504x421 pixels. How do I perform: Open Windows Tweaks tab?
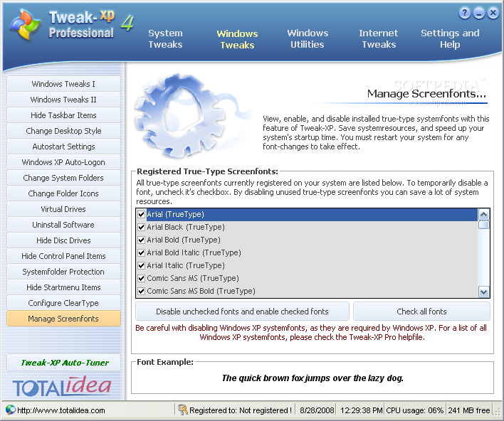tap(237, 39)
